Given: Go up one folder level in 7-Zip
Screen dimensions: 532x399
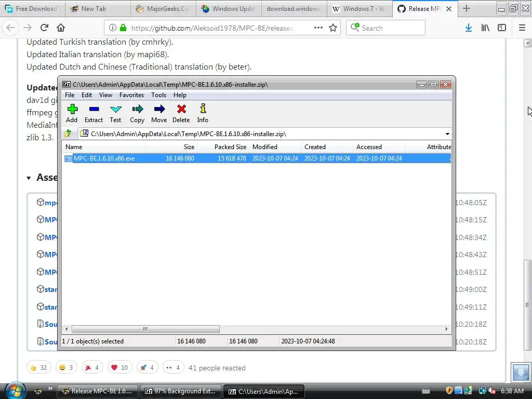Looking at the screenshot, I should tap(68, 134).
